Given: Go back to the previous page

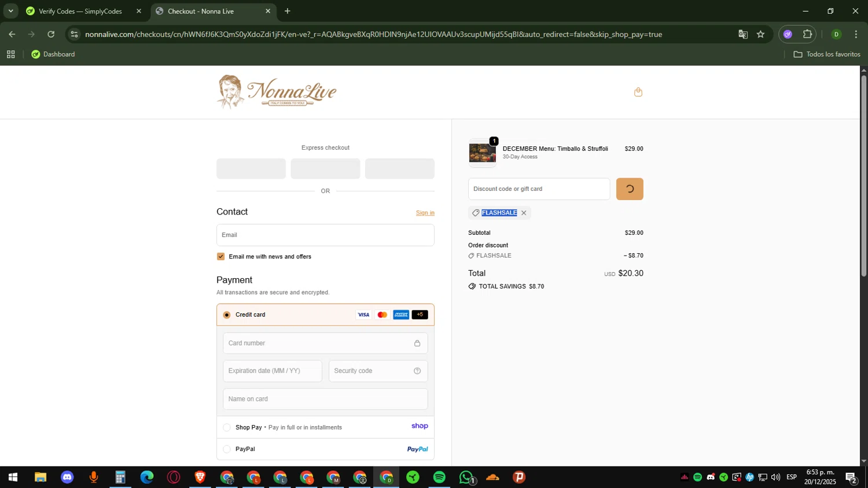Looking at the screenshot, I should 12,34.
